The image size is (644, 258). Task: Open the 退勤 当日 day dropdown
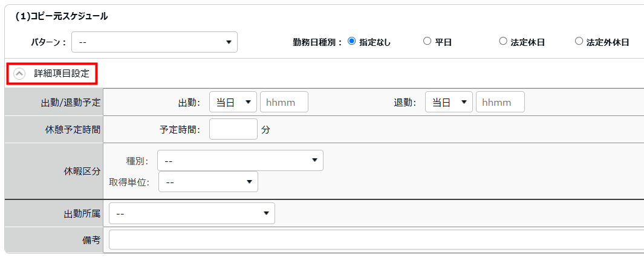449,102
